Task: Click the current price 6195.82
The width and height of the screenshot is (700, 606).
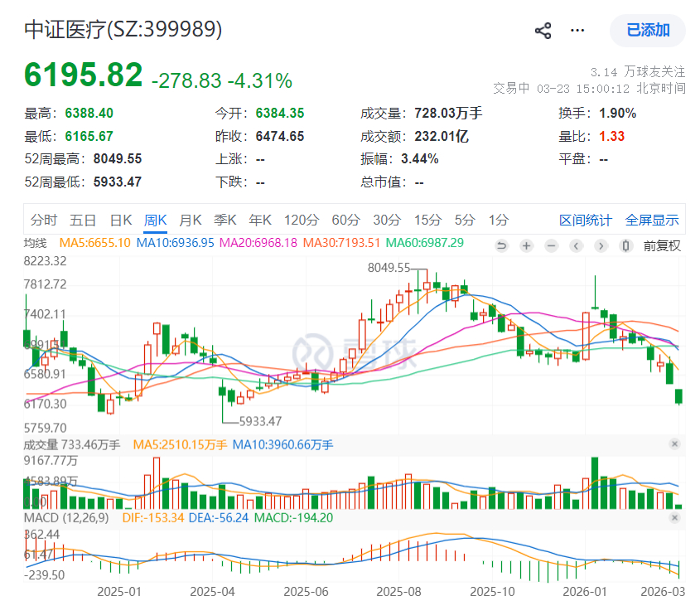Action: [x=84, y=75]
